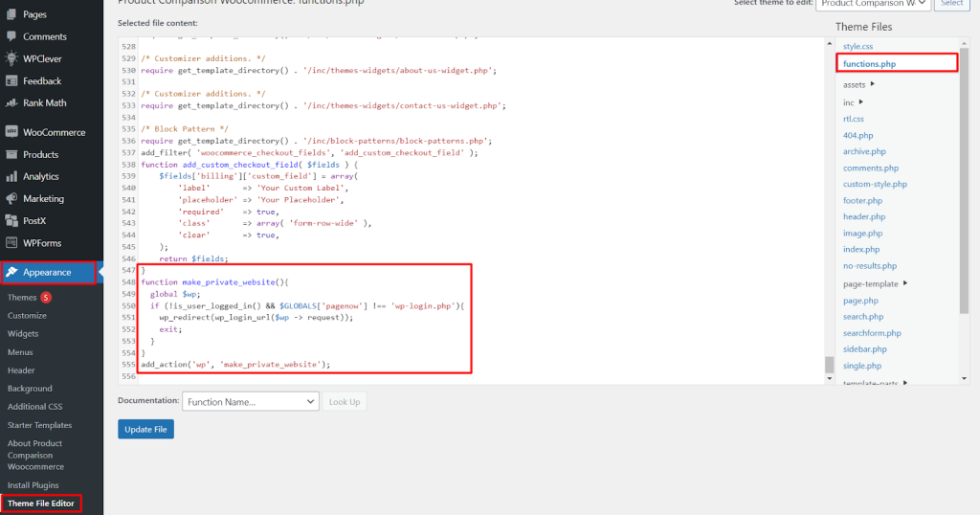Screen dimensions: 980x515
Task: Open functions.php theme file
Action: tap(869, 64)
